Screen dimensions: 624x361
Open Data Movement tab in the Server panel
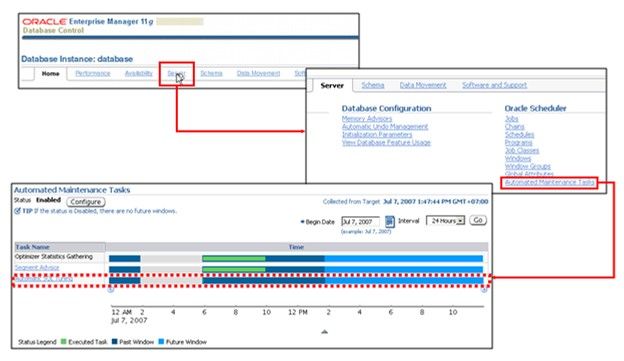[423, 85]
